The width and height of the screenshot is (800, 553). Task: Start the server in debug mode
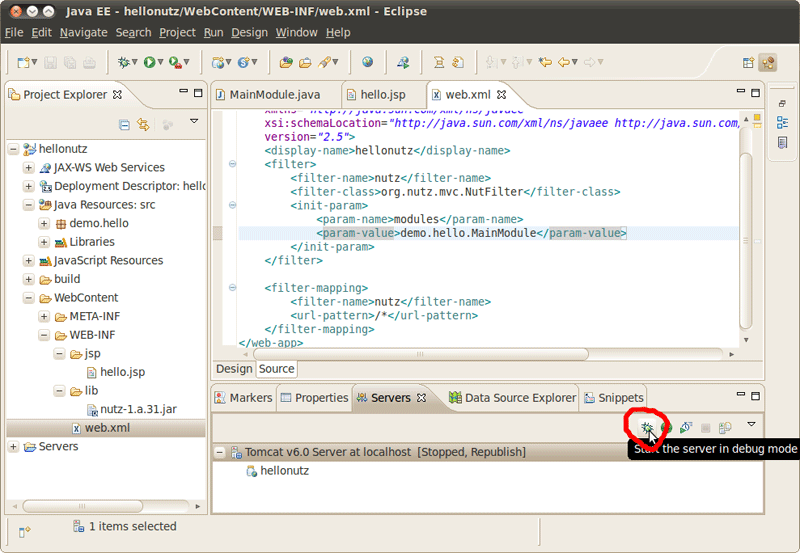(x=647, y=428)
